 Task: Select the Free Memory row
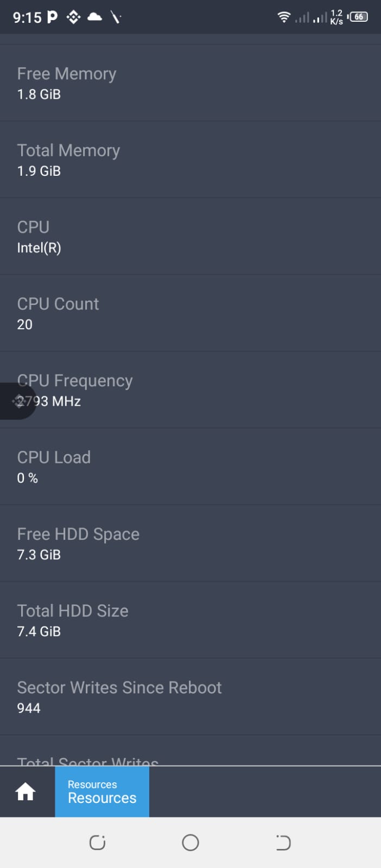coord(190,83)
